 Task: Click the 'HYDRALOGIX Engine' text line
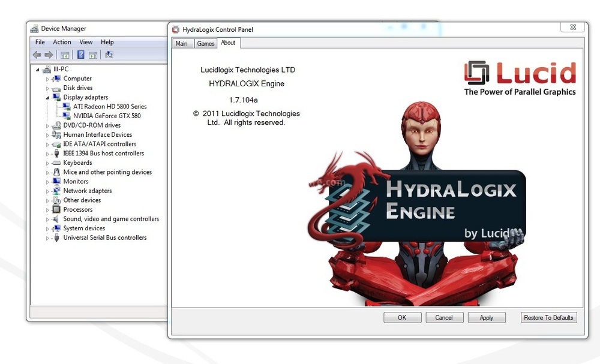pos(247,83)
